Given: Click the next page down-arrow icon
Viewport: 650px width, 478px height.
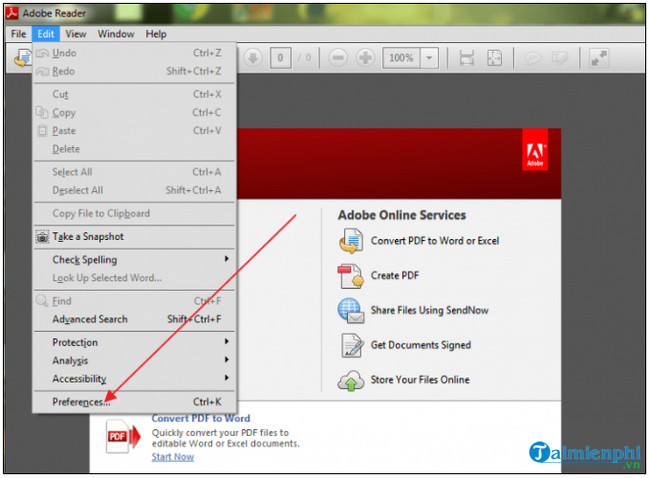Looking at the screenshot, I should 253,58.
